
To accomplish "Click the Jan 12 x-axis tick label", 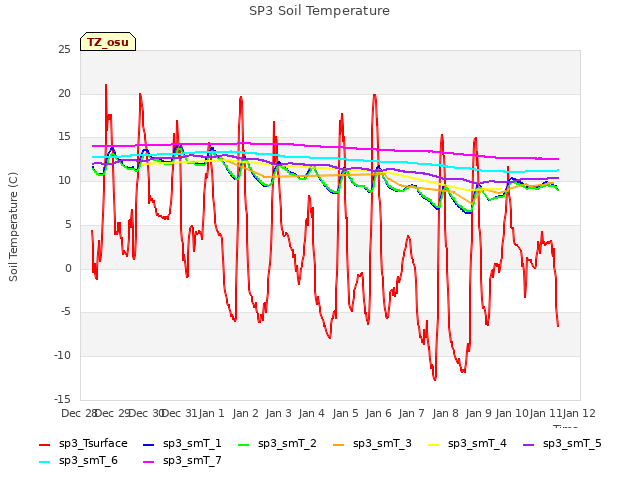I will [x=579, y=413].
